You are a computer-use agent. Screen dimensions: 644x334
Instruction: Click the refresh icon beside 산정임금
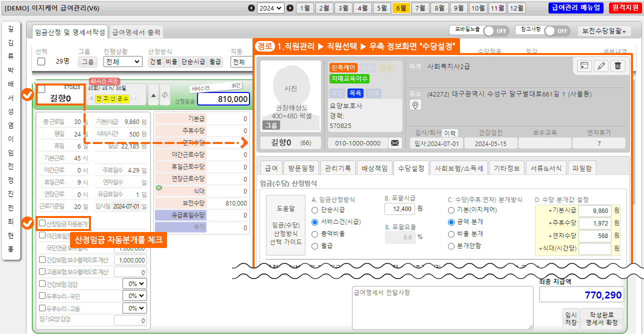(165, 94)
